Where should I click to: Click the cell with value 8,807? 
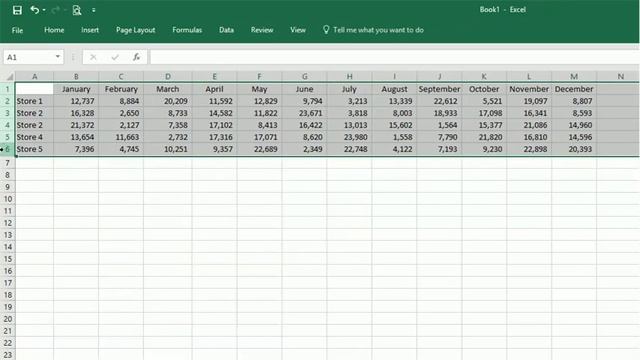[574, 101]
